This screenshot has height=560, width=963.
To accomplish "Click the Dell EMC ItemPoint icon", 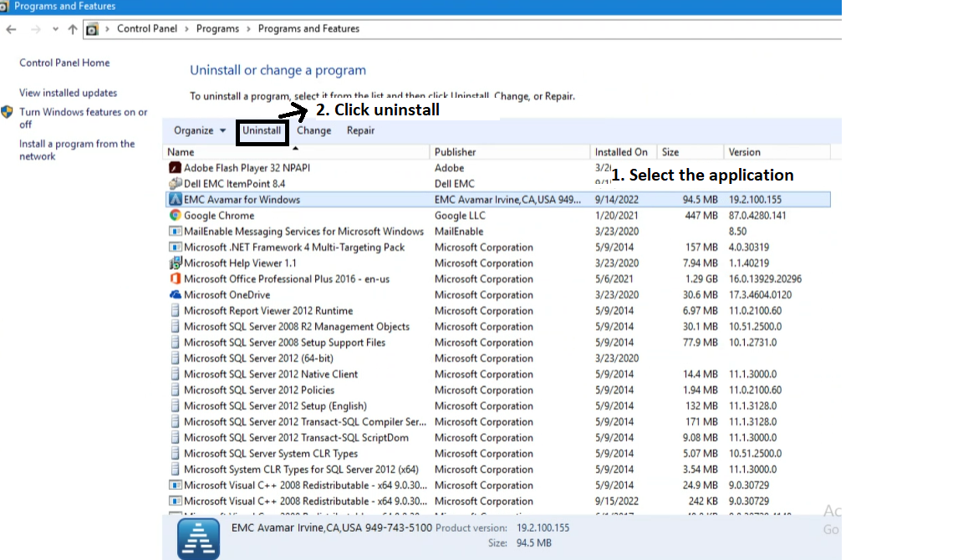I will click(x=175, y=183).
